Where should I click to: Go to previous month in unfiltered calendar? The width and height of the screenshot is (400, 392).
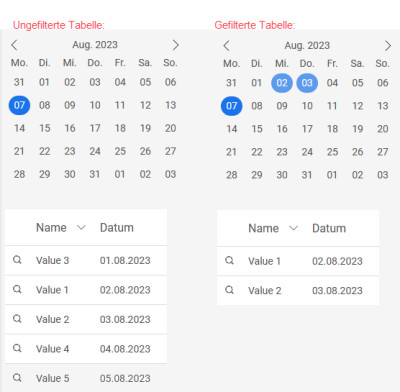click(14, 45)
